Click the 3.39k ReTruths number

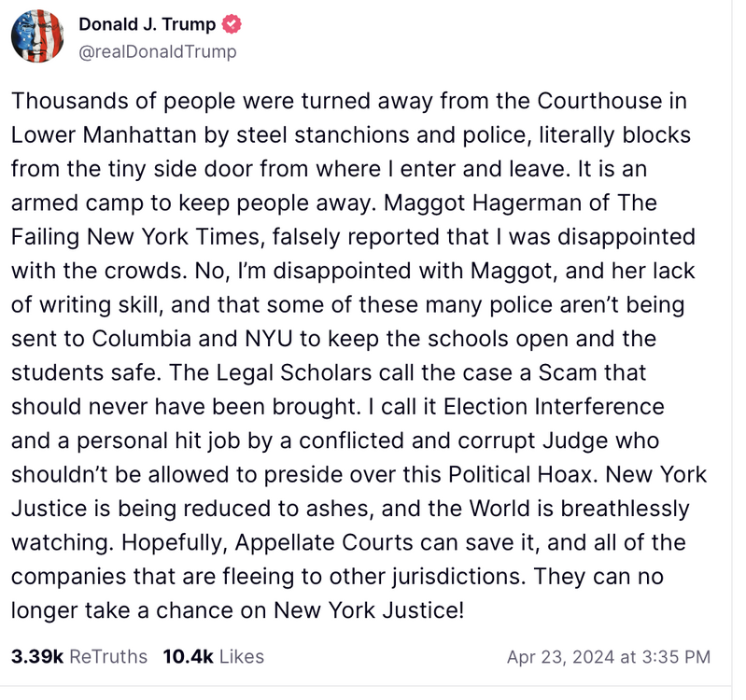[36, 657]
